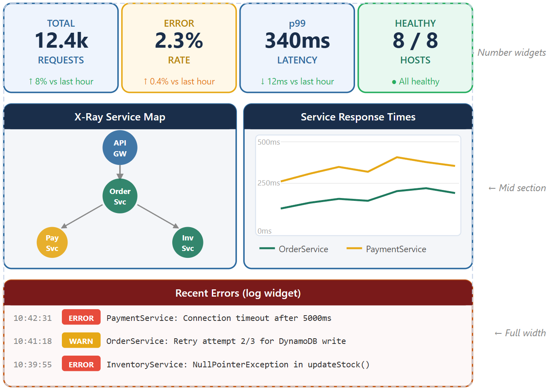
Task: Select the InventoryService NullPointerException message
Action: (x=238, y=365)
